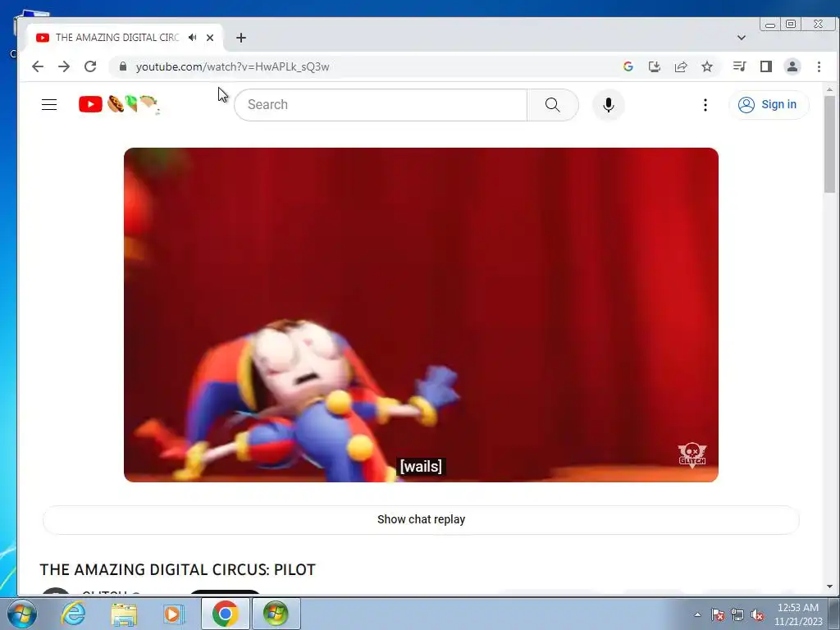This screenshot has width=840, height=630.
Task: Click the page scrollbar down arrow
Action: tap(829, 587)
